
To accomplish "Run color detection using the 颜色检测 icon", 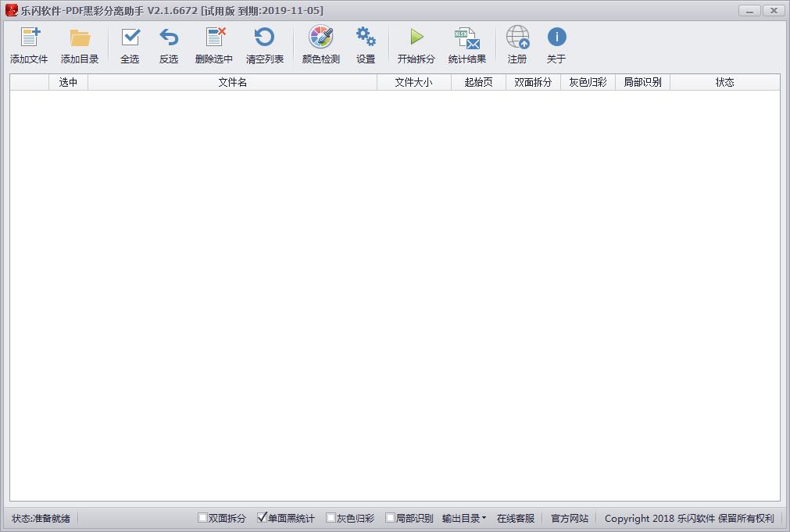I will (320, 44).
